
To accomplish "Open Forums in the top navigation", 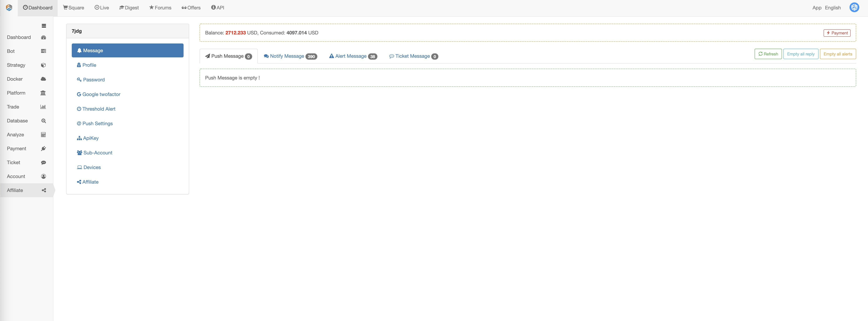I will click(x=160, y=8).
